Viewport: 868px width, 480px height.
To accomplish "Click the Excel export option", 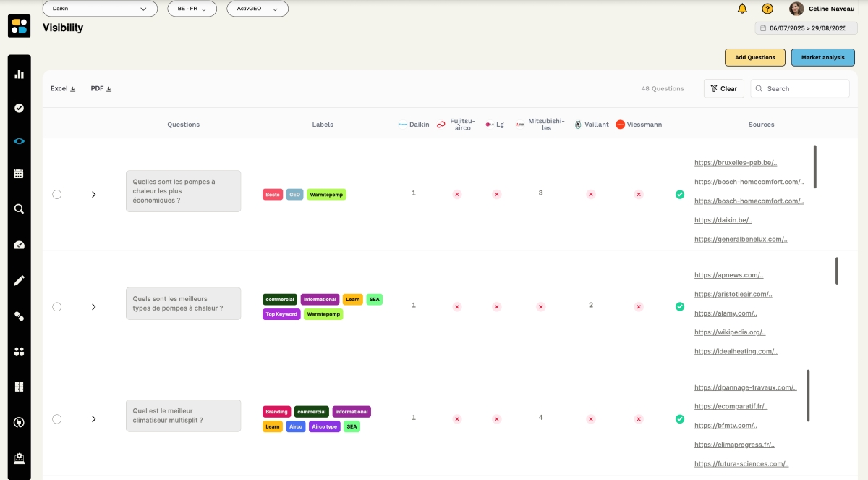I will [63, 89].
